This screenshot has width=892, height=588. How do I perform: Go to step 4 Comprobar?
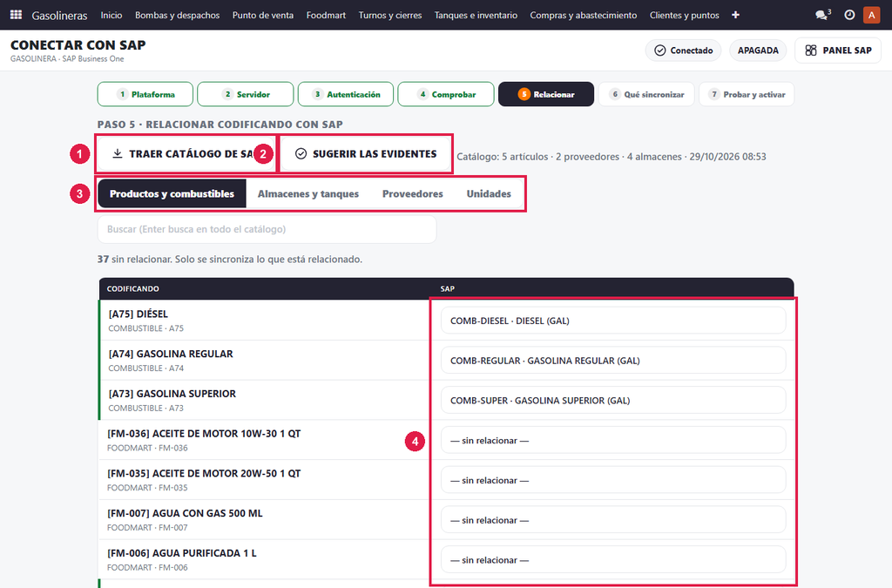coord(446,94)
